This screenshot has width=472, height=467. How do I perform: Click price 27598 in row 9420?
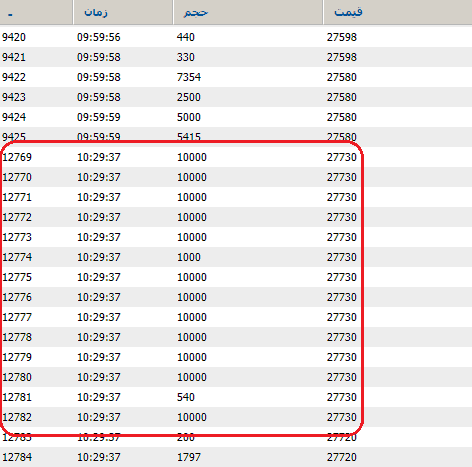point(342,37)
